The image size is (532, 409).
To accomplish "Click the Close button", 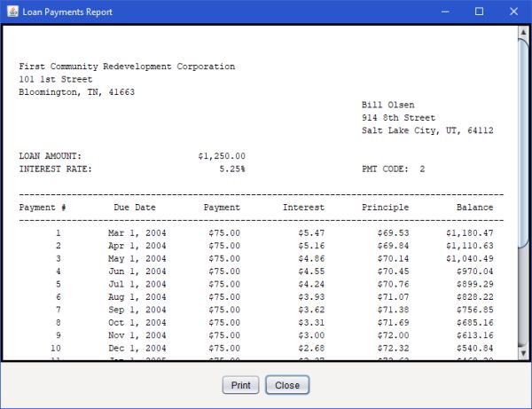I will (x=287, y=385).
